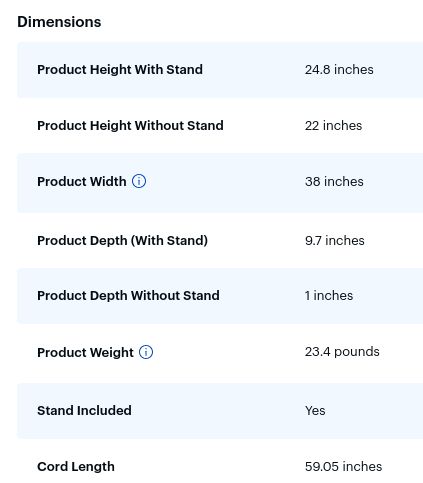
Task: Click the Product Height Without Stand label
Action: tap(130, 125)
